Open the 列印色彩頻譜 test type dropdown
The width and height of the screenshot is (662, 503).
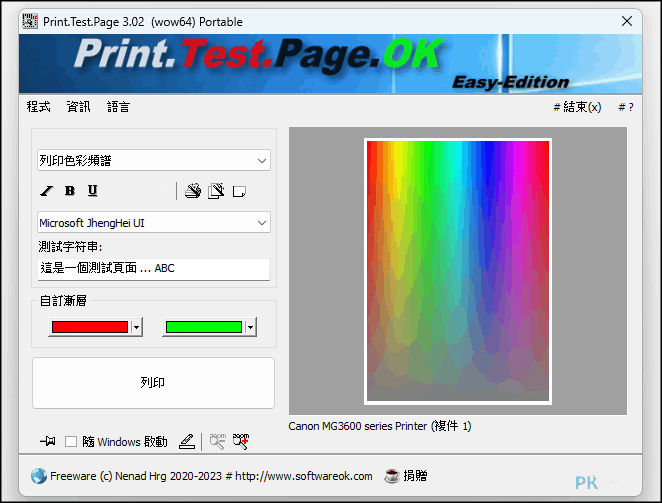154,160
